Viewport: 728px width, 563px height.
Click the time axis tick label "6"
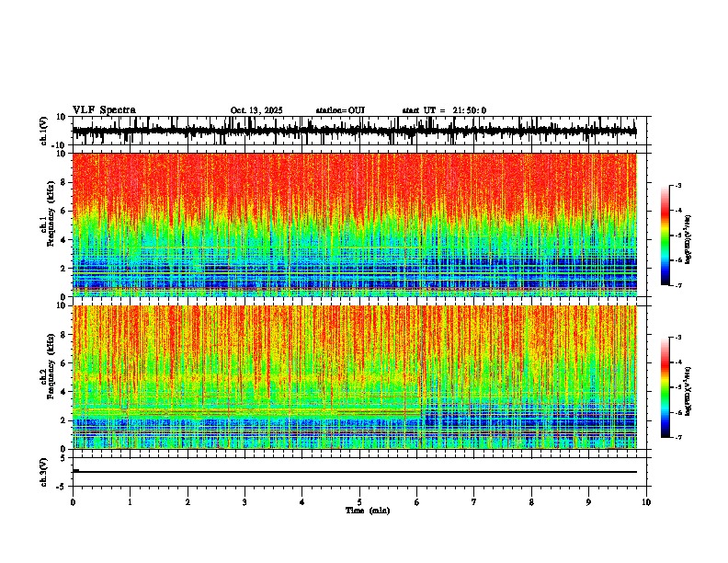pyautogui.click(x=416, y=502)
